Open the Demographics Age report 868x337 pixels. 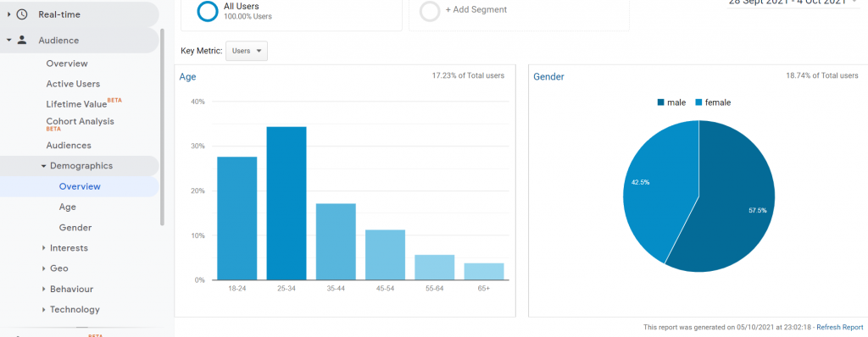coord(68,207)
